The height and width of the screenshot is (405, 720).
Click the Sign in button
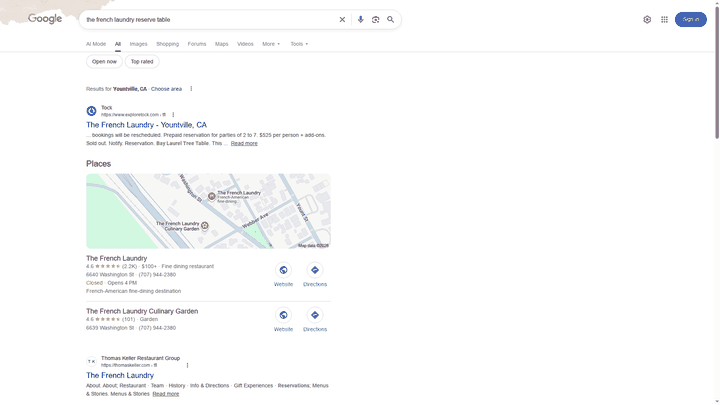(691, 19)
